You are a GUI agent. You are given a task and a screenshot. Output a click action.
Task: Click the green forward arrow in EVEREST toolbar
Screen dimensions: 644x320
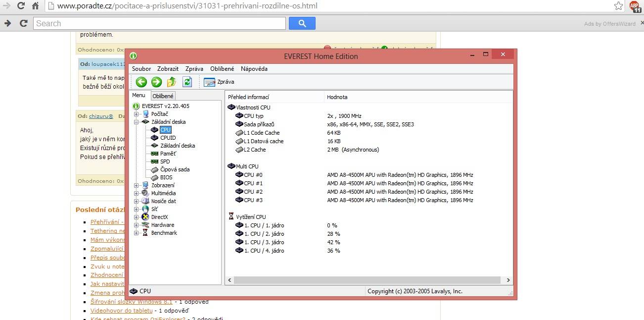(x=156, y=82)
